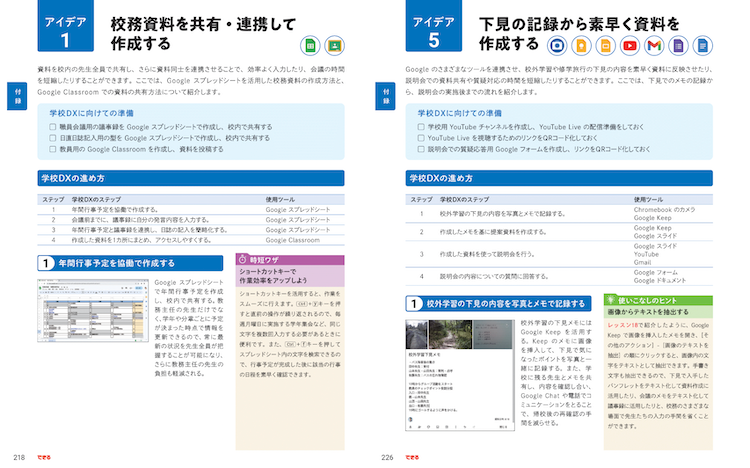Click the アイデア 5 blue badge

coord(434,25)
